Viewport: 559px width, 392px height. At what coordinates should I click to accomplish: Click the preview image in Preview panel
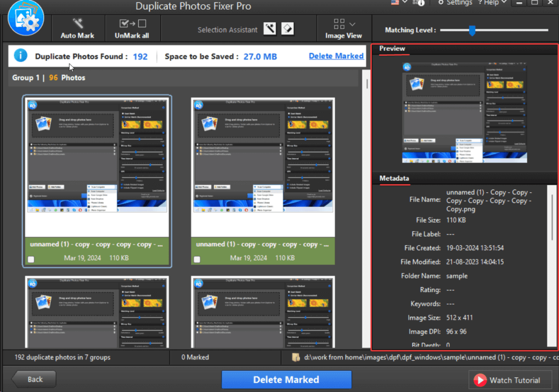(x=465, y=112)
